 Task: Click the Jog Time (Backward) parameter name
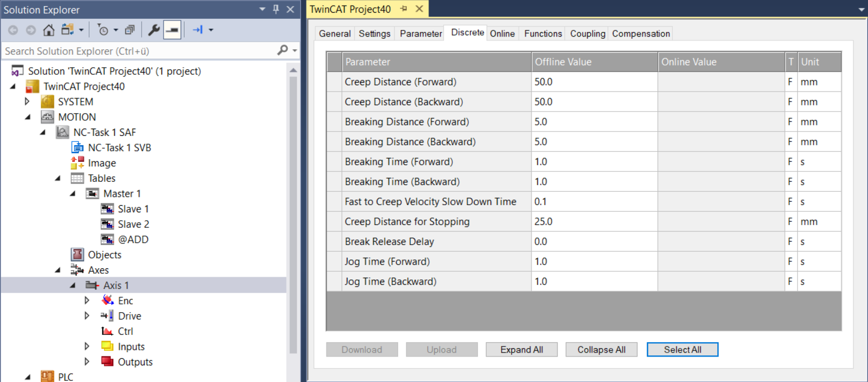[391, 282]
